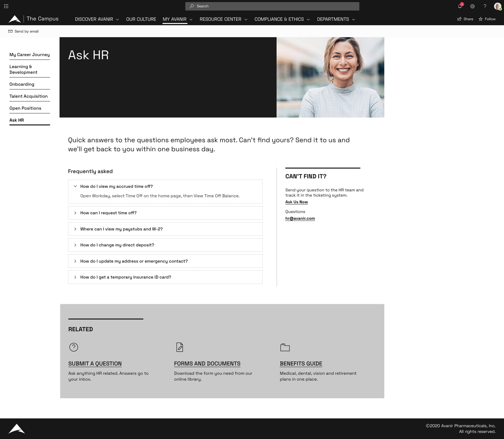
Task: Expand 'How do I change my direct deposit?'
Action: click(165, 245)
